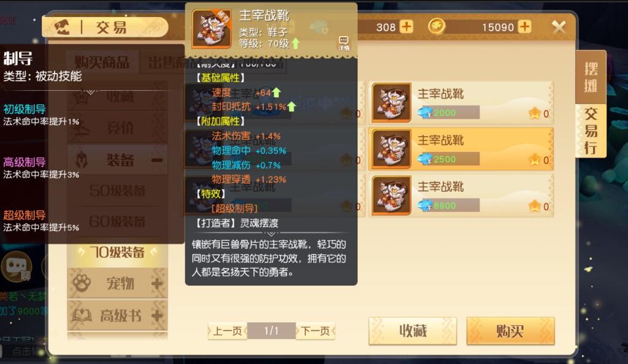Toggle favorite star on the 2500 listing

[x=535, y=160]
